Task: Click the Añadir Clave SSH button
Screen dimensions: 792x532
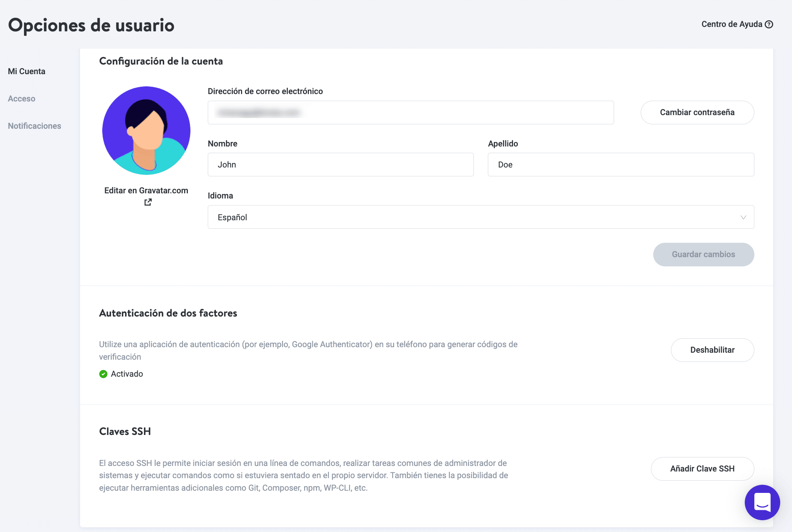Action: pyautogui.click(x=702, y=469)
